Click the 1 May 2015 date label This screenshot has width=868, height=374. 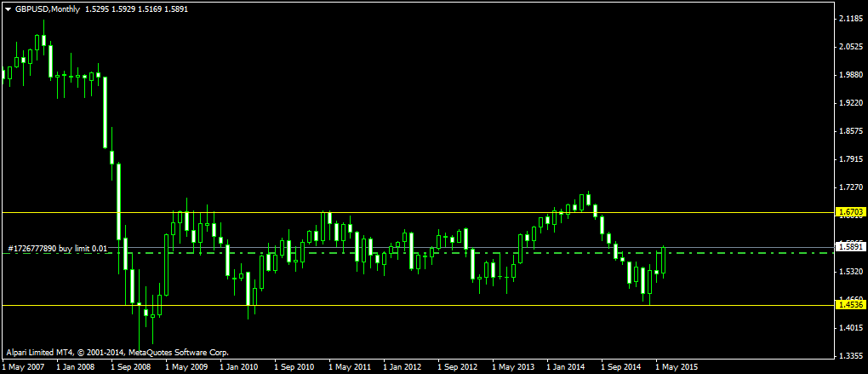(677, 367)
